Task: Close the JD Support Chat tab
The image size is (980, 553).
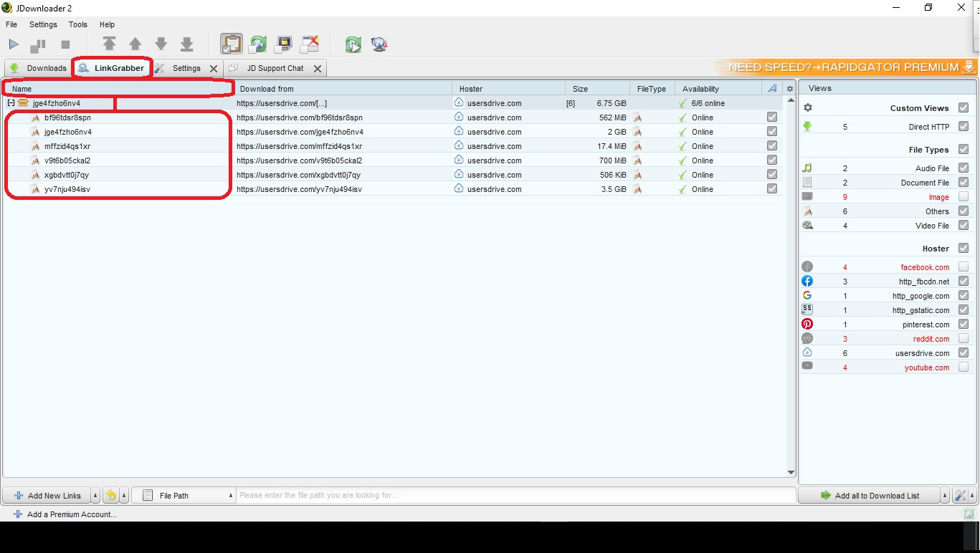Action: (x=318, y=69)
